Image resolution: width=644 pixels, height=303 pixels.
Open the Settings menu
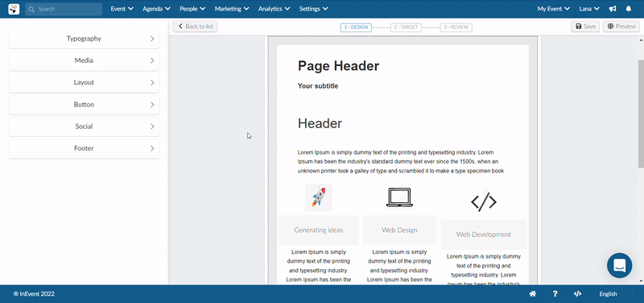point(313,9)
